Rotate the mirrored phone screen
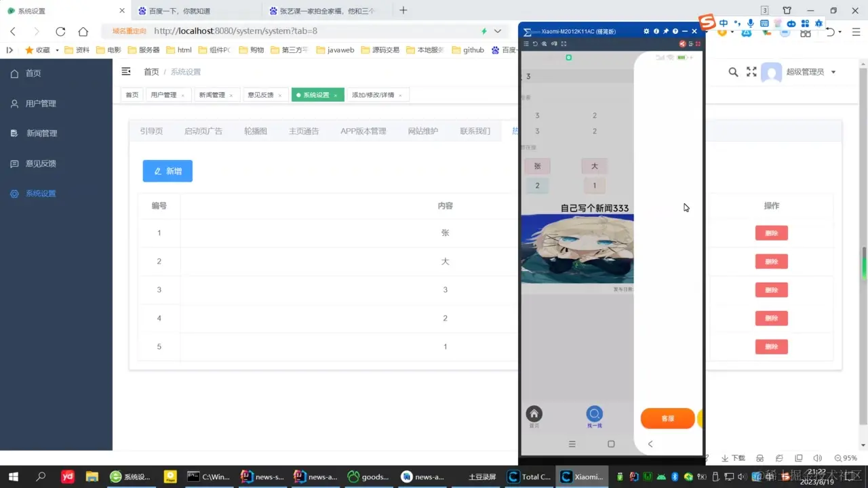Viewport: 868px width, 488px height. coord(535,44)
